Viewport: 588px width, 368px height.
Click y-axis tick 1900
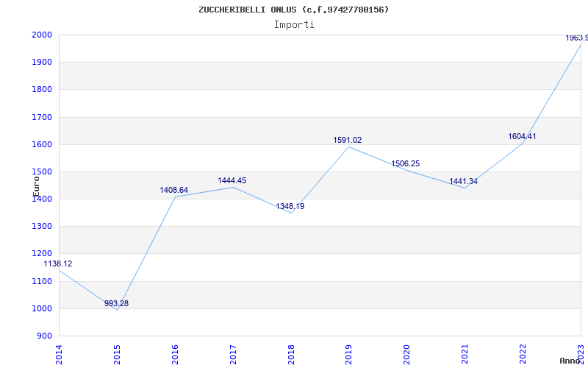(40, 63)
